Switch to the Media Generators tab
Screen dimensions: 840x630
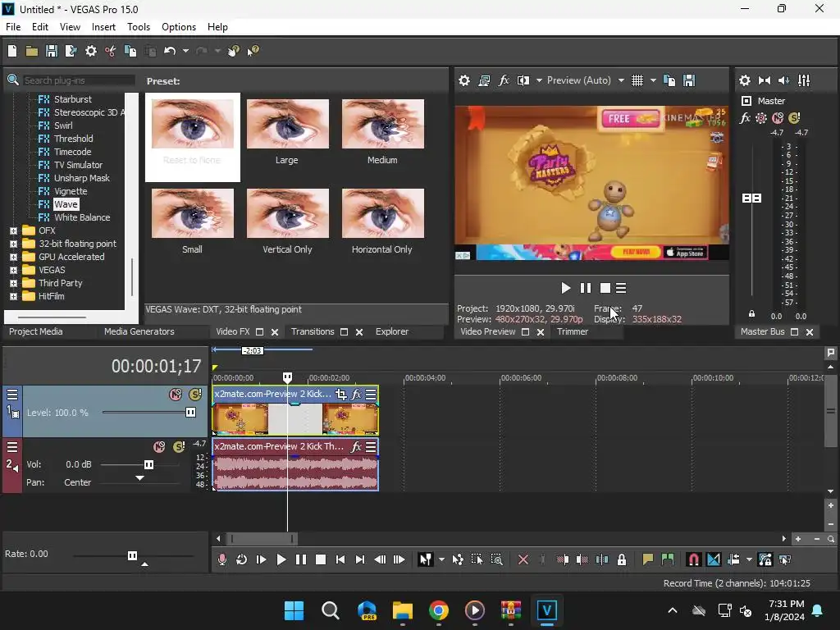pyautogui.click(x=139, y=331)
